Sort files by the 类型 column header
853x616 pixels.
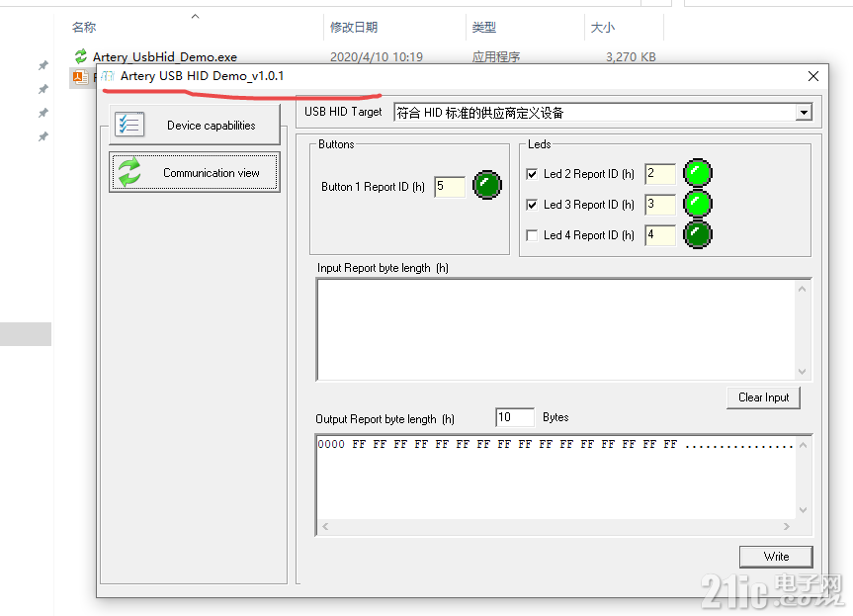pyautogui.click(x=483, y=28)
